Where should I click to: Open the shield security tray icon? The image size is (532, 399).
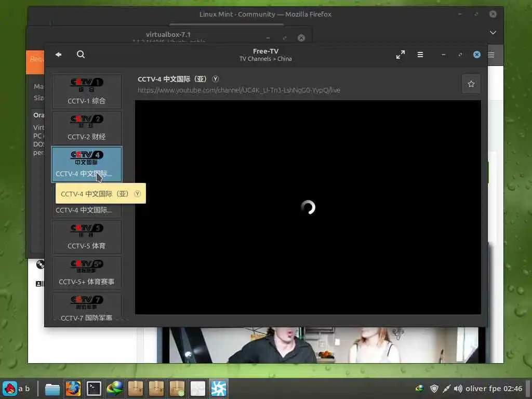[434, 389]
